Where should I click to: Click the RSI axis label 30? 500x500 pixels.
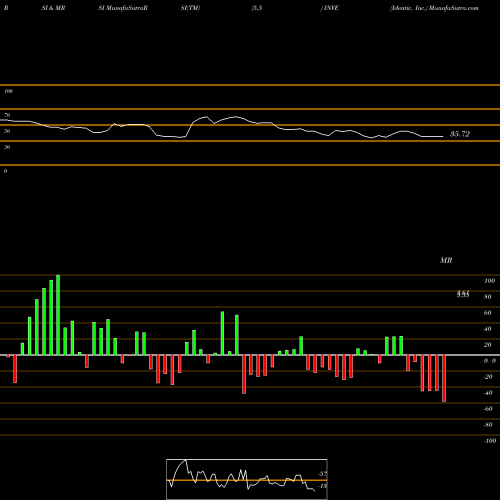point(7,147)
